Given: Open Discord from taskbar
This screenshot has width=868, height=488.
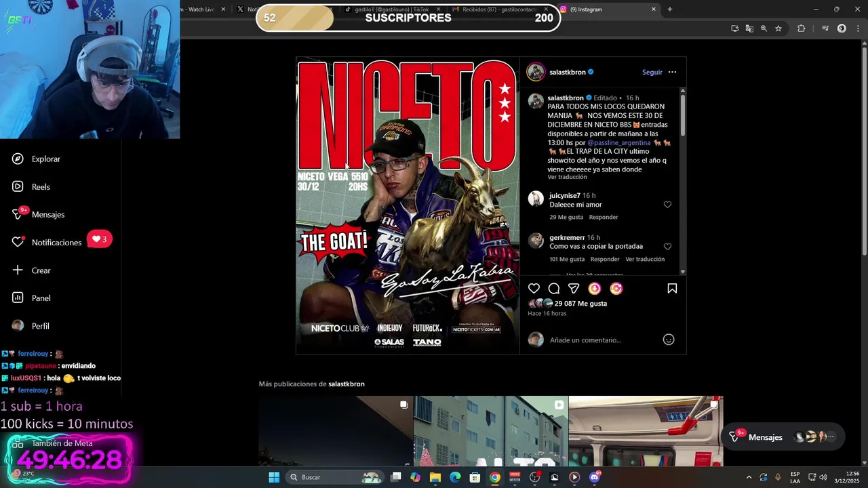Looking at the screenshot, I should tap(595, 477).
